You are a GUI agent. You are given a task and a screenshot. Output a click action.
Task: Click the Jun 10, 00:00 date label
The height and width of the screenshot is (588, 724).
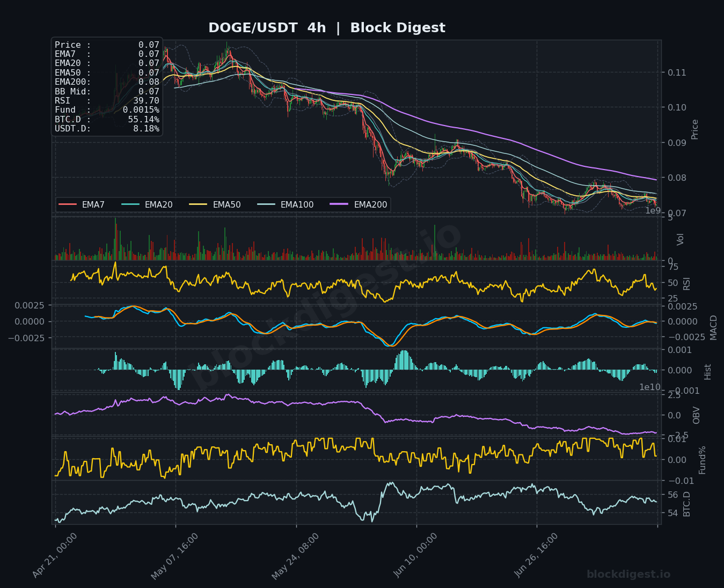click(416, 555)
